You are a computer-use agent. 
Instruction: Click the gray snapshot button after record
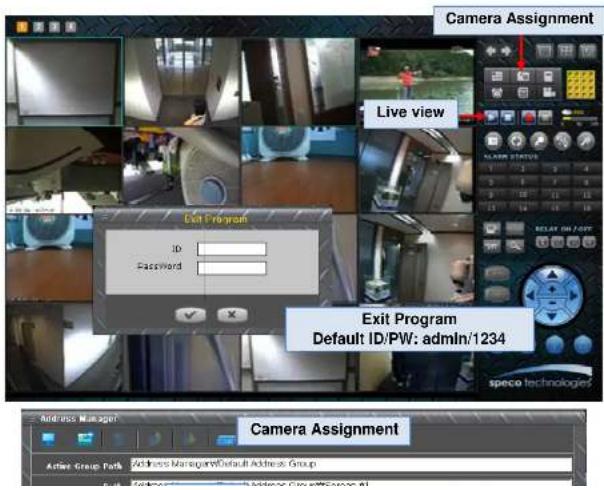coord(545,117)
